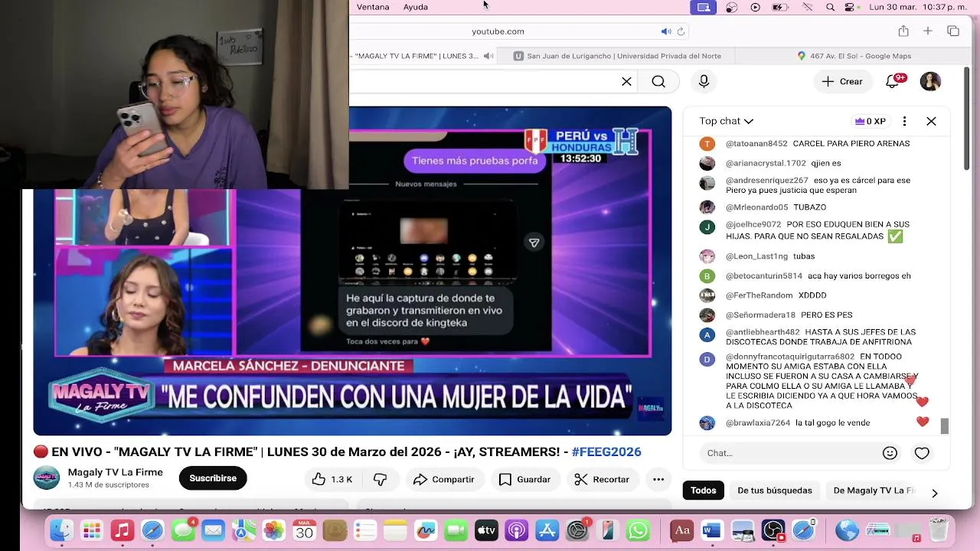
Task: Mute audio via address bar speaker icon
Action: (x=665, y=31)
